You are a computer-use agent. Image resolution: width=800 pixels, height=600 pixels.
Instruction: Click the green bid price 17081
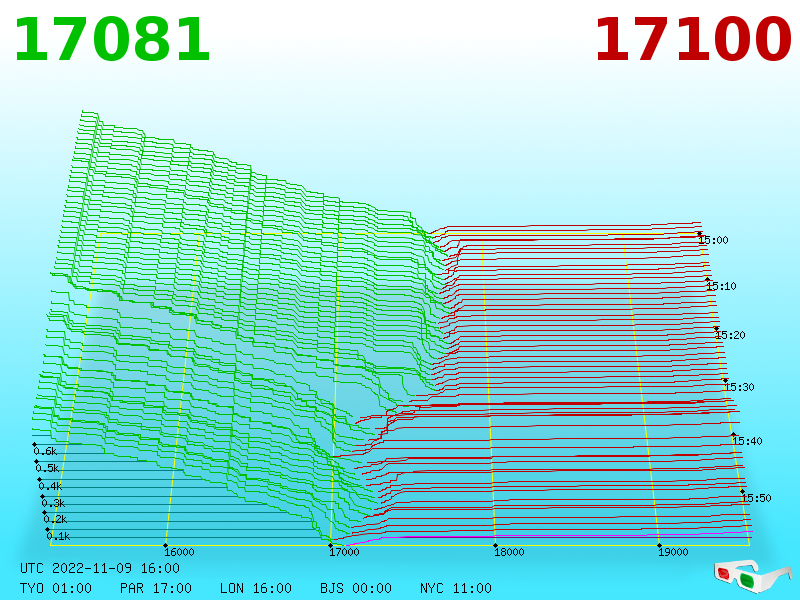112,40
